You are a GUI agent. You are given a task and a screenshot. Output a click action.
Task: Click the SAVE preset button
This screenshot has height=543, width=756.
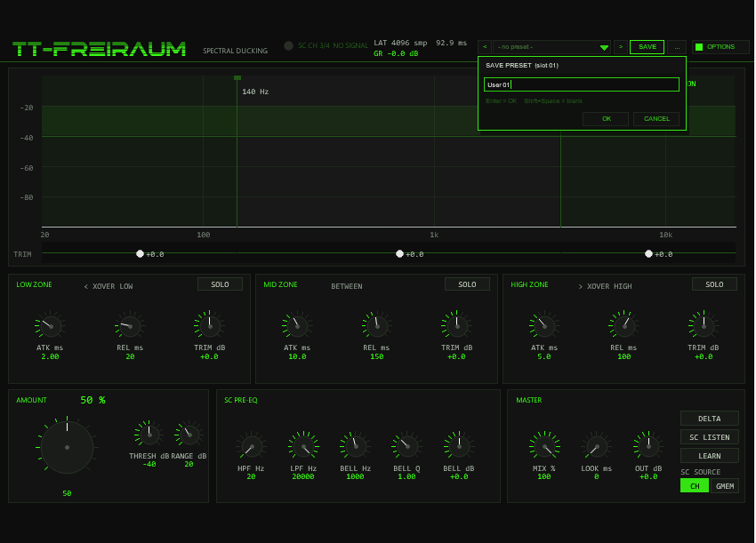click(x=647, y=47)
